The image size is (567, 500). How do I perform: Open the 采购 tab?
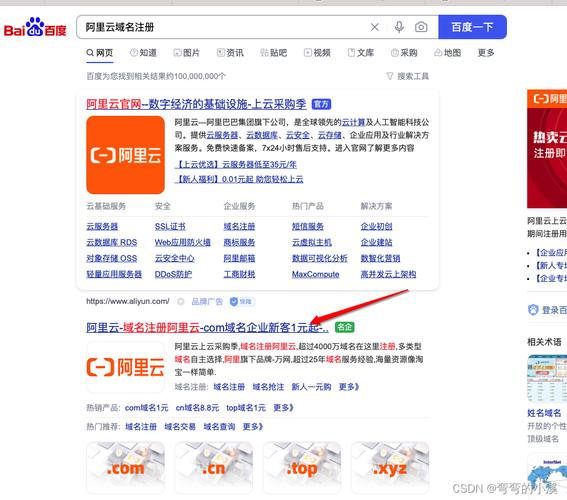click(x=404, y=53)
